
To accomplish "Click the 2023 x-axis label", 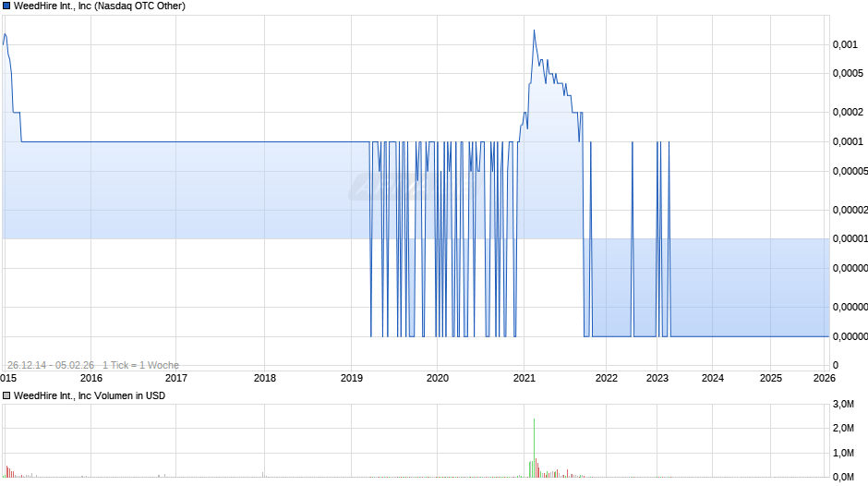I will 657,378.
